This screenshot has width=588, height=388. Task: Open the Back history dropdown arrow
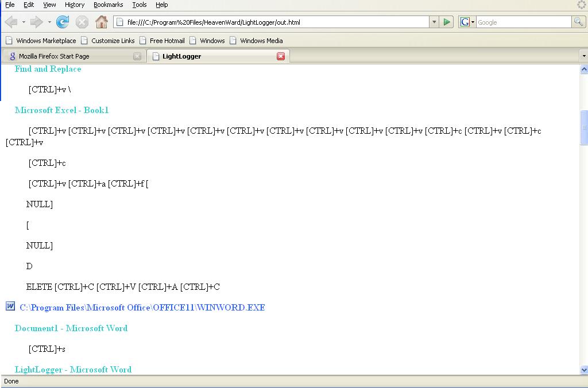click(24, 22)
